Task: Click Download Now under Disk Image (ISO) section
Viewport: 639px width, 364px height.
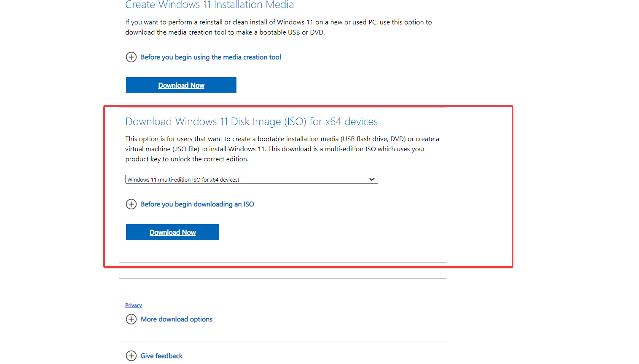Action: click(x=172, y=232)
